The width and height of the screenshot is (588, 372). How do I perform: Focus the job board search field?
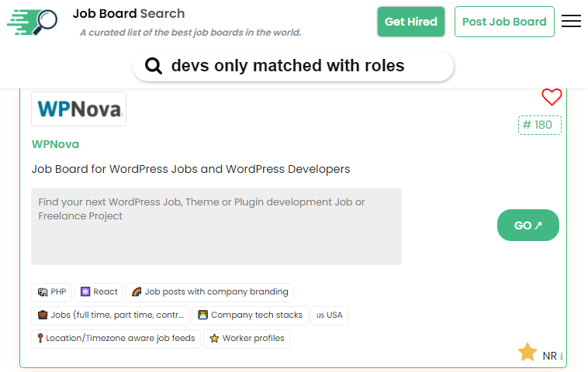point(295,67)
